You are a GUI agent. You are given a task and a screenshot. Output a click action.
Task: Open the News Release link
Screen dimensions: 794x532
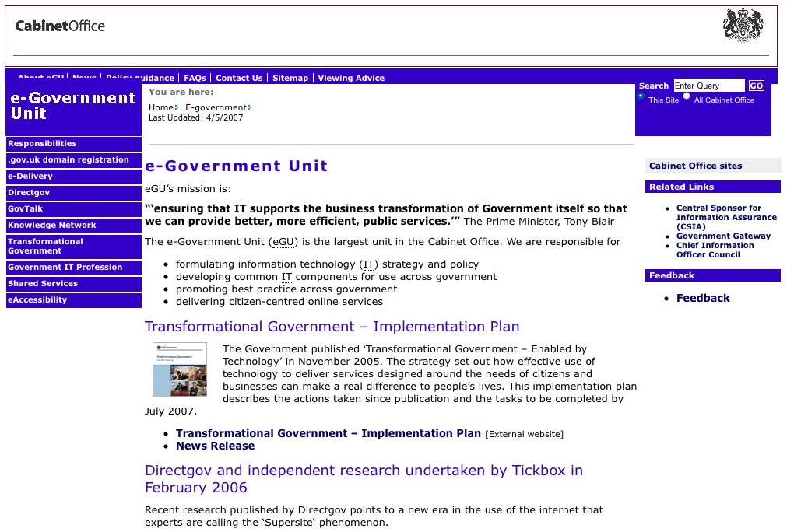pyautogui.click(x=215, y=446)
